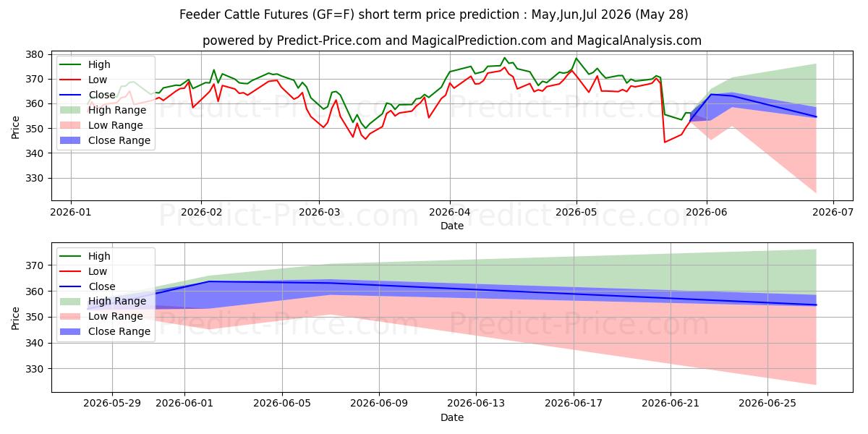Select the Low Range pink swatch in top legend
The width and height of the screenshot is (868, 434).
72,125
